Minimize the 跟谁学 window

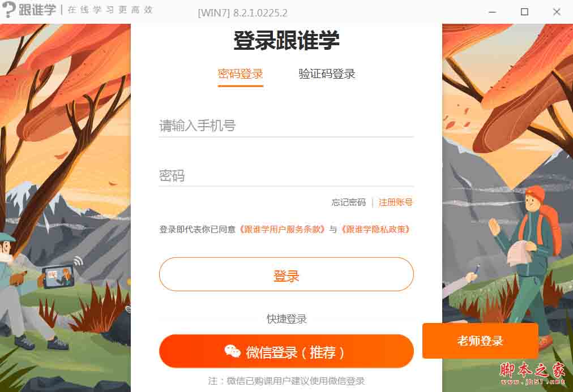(x=492, y=12)
